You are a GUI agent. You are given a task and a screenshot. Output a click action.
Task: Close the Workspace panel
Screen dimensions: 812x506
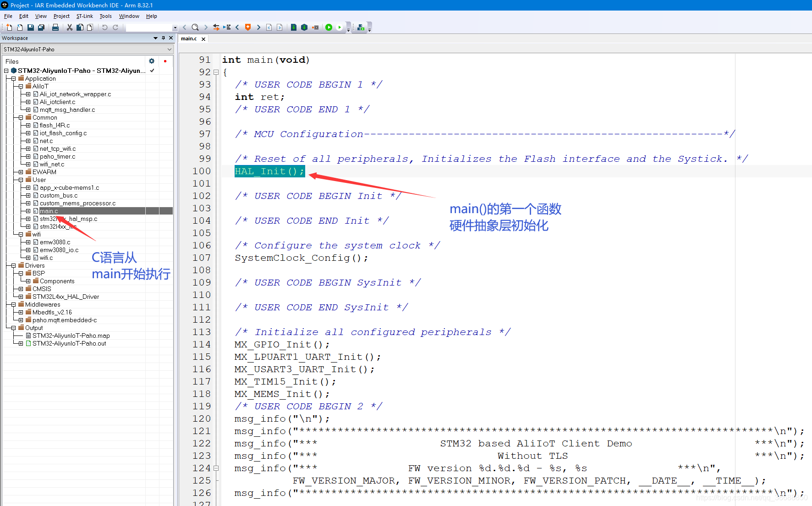click(171, 38)
